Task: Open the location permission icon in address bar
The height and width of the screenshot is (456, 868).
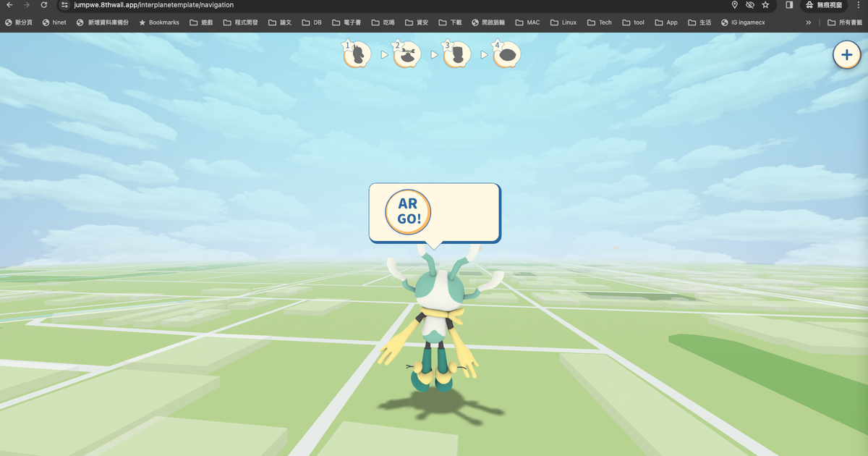Action: [735, 5]
